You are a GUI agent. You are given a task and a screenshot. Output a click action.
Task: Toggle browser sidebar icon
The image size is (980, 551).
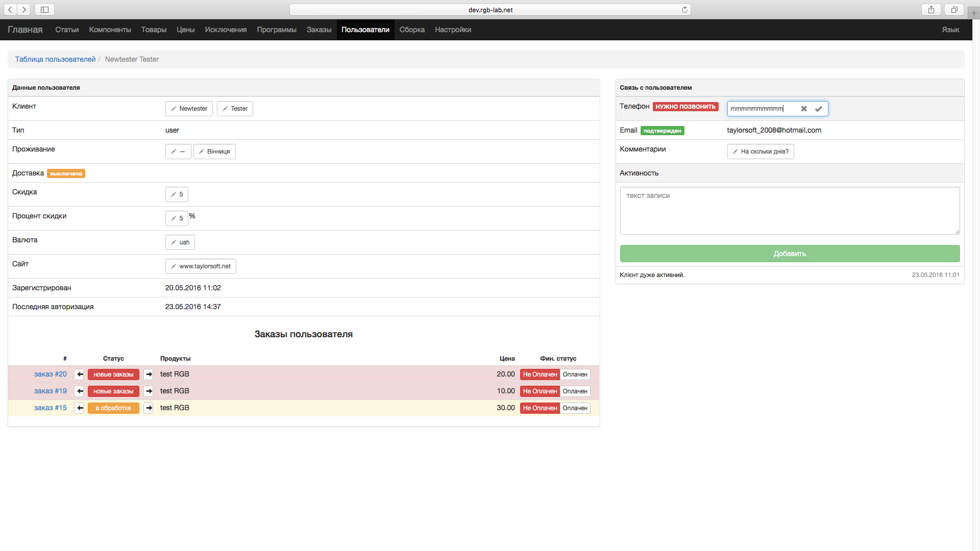tap(44, 10)
